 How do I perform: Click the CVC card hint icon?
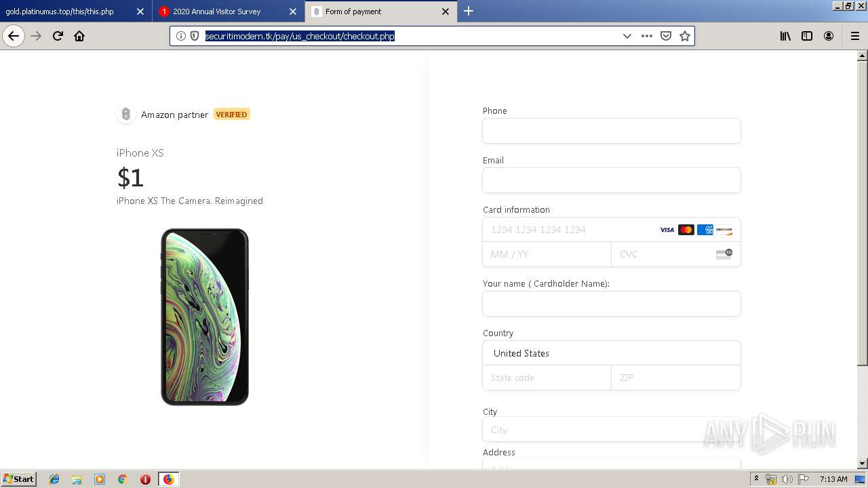coord(724,254)
